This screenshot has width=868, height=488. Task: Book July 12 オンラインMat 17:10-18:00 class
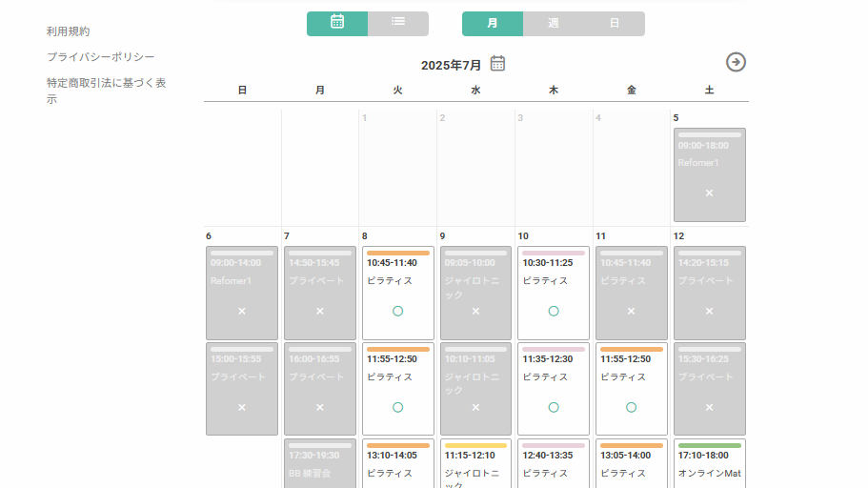coord(709,463)
